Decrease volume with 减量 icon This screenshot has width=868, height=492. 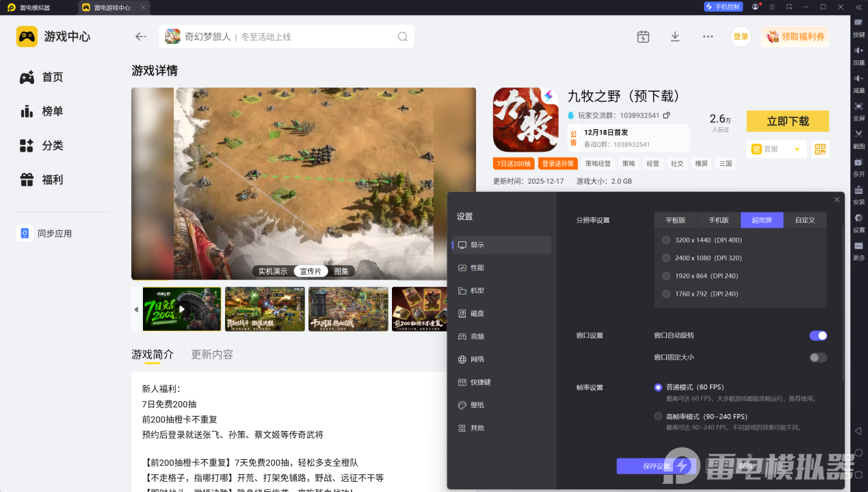pos(858,83)
